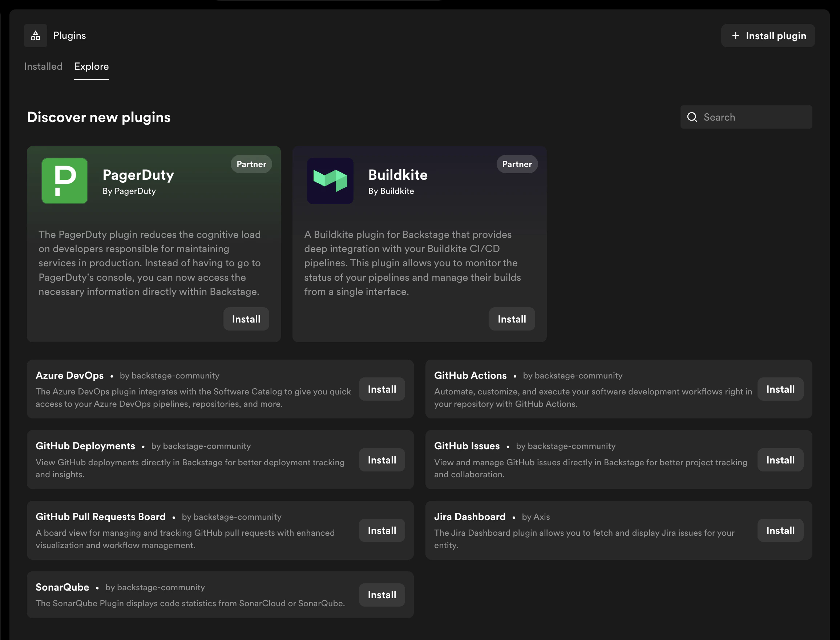The height and width of the screenshot is (640, 840).
Task: Click the PagerDuty Partner badge
Action: (x=251, y=164)
